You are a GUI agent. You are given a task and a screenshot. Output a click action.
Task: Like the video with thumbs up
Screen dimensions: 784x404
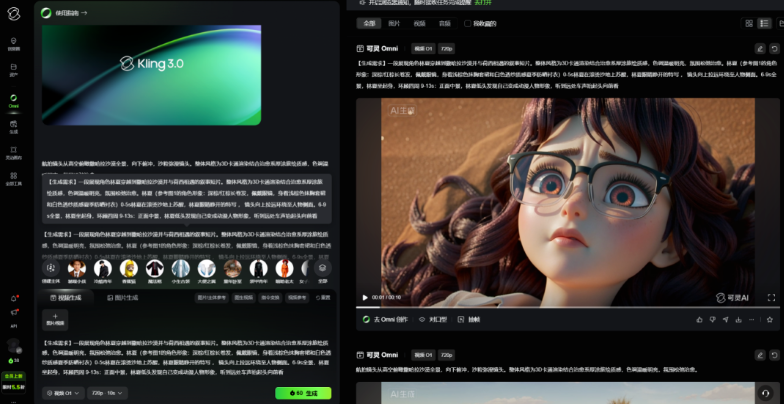(x=699, y=320)
